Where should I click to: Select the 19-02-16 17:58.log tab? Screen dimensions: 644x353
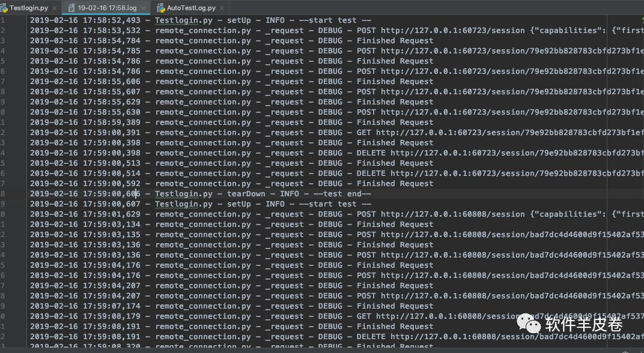tap(107, 7)
